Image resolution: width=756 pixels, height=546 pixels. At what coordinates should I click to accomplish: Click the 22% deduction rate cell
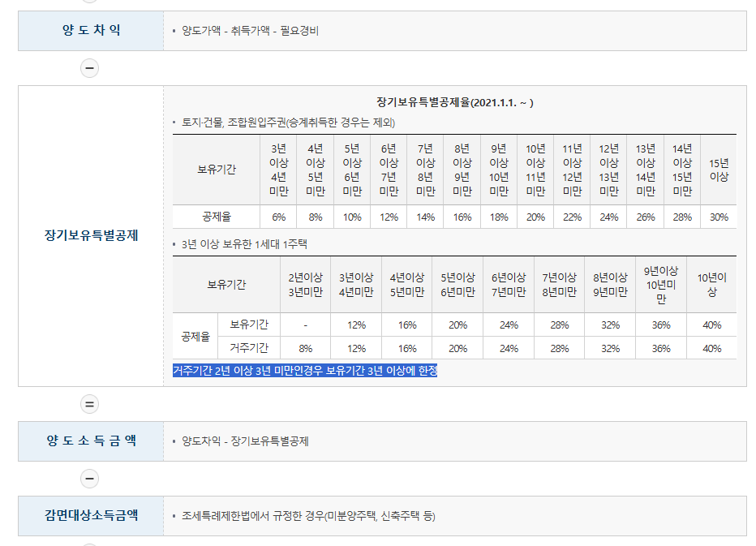click(x=572, y=217)
